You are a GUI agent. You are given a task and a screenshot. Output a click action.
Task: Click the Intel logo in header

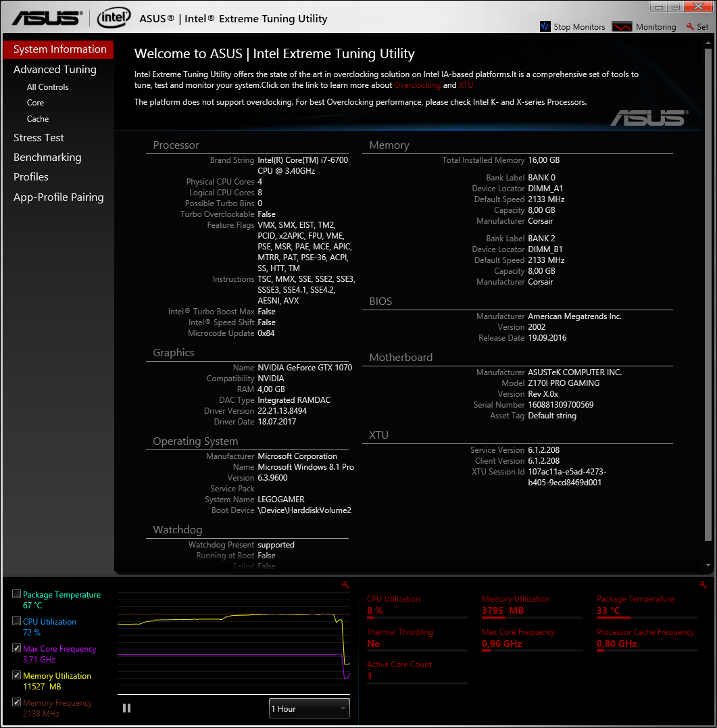(x=114, y=18)
